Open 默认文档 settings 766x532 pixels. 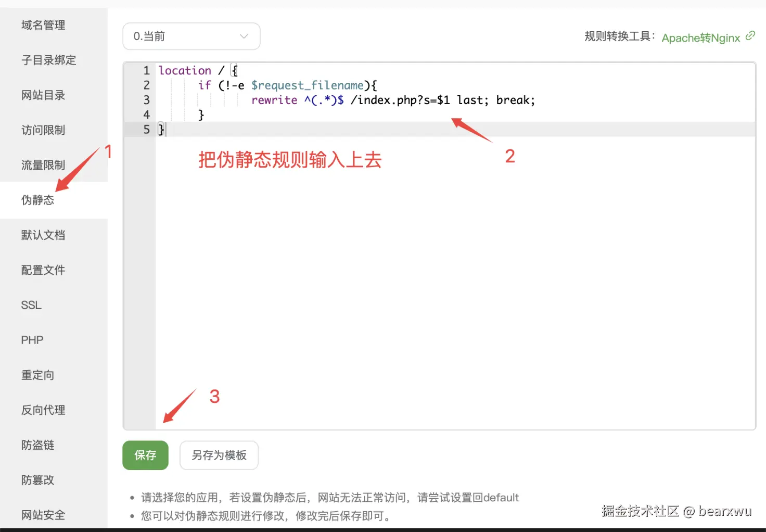coord(43,235)
